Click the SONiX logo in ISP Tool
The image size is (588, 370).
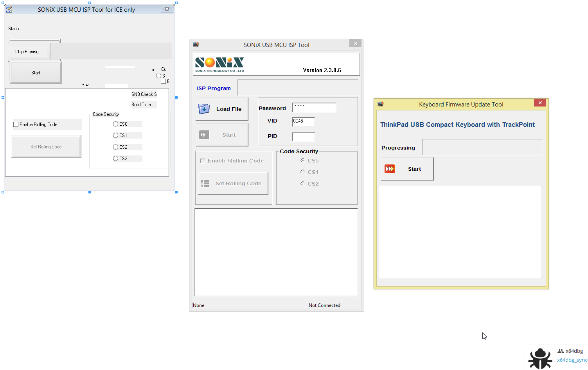click(x=219, y=65)
